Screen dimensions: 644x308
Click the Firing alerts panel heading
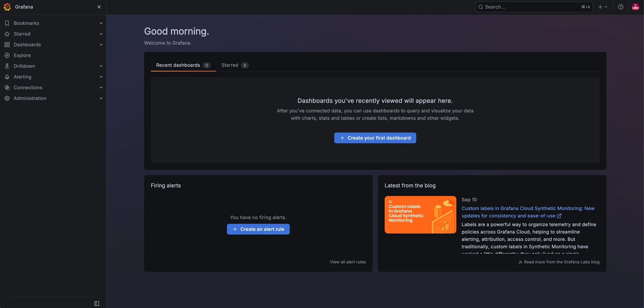tap(166, 186)
